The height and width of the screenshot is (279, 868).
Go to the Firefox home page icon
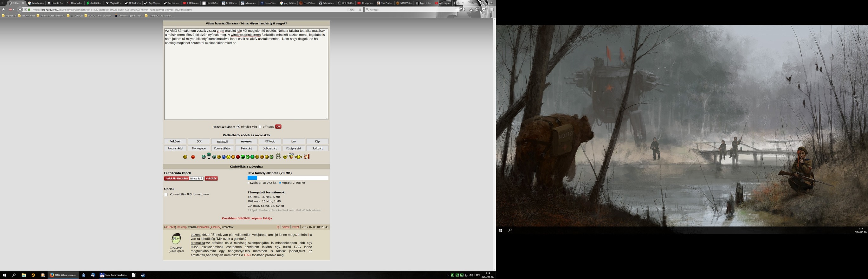3,10
